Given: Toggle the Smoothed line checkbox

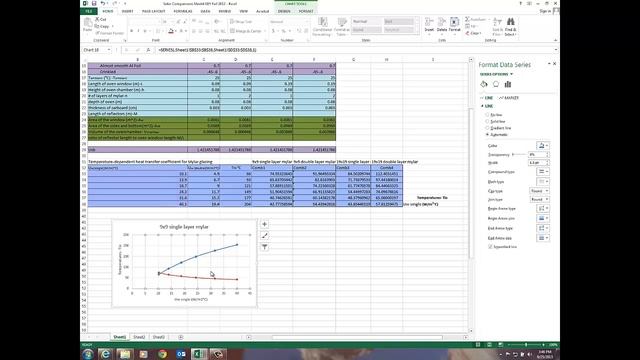Looking at the screenshot, I should pos(490,247).
